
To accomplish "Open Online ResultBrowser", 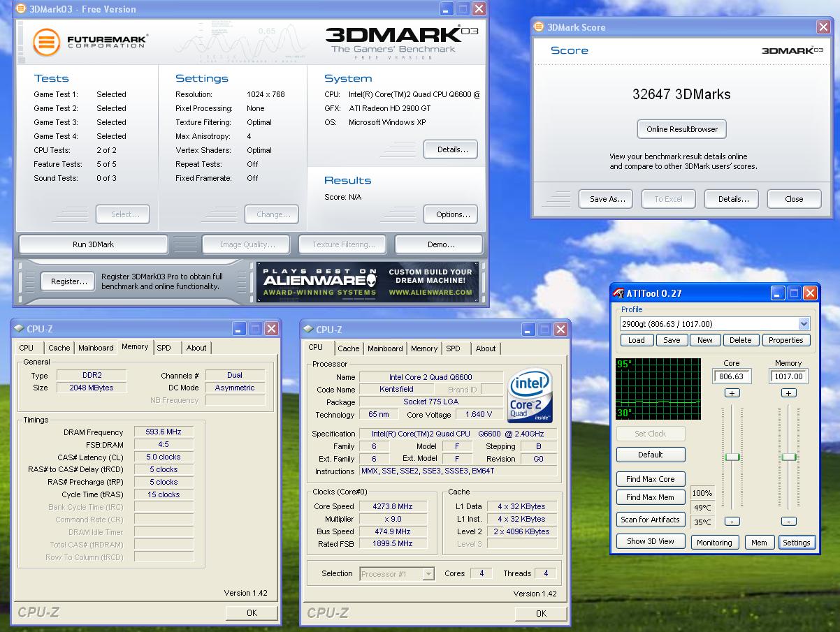I will click(682, 129).
